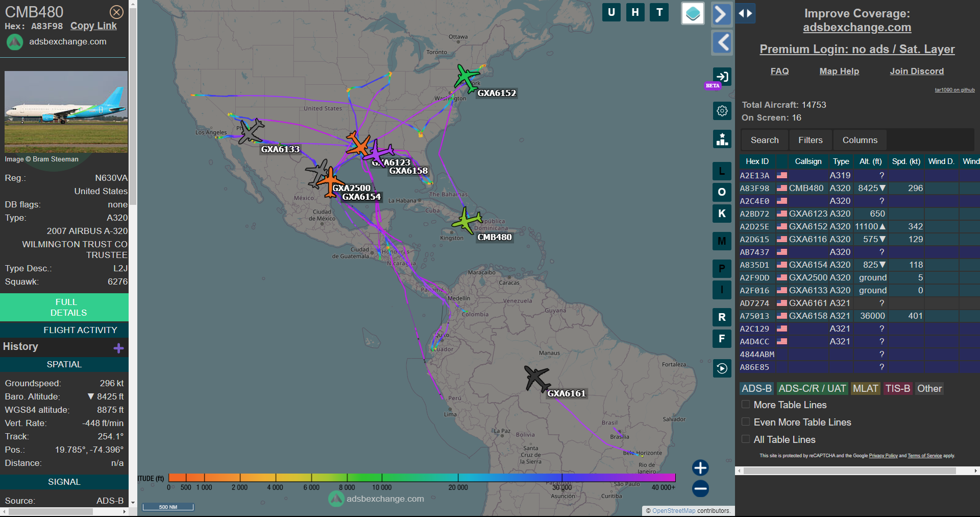Open tar1090 on github link

click(954, 90)
